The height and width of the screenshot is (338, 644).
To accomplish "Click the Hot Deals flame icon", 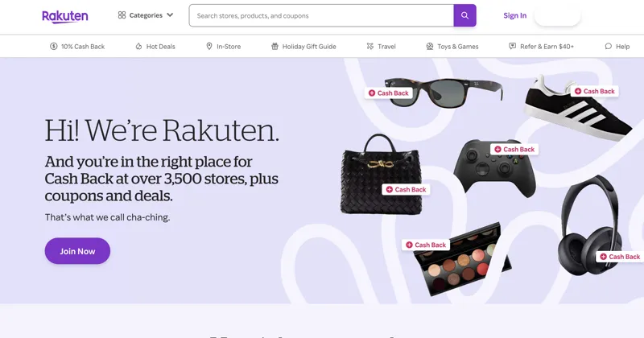I will [x=138, y=47].
